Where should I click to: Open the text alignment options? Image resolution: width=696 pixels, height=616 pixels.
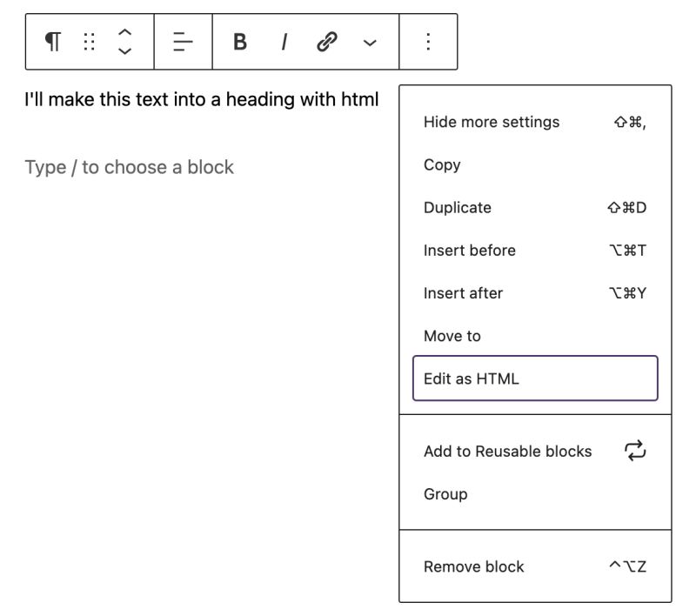(180, 41)
